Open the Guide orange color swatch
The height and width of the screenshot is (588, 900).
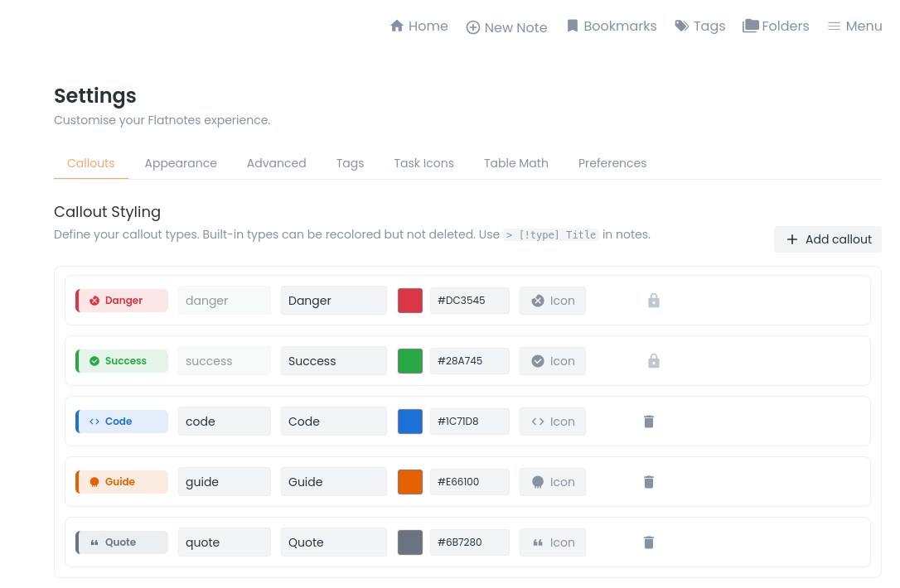410,482
